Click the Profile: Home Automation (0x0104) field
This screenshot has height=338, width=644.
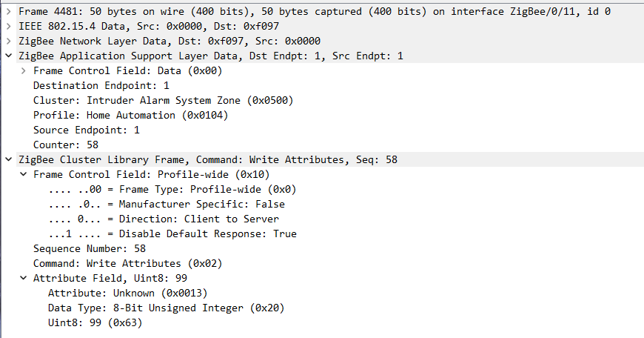[130, 116]
